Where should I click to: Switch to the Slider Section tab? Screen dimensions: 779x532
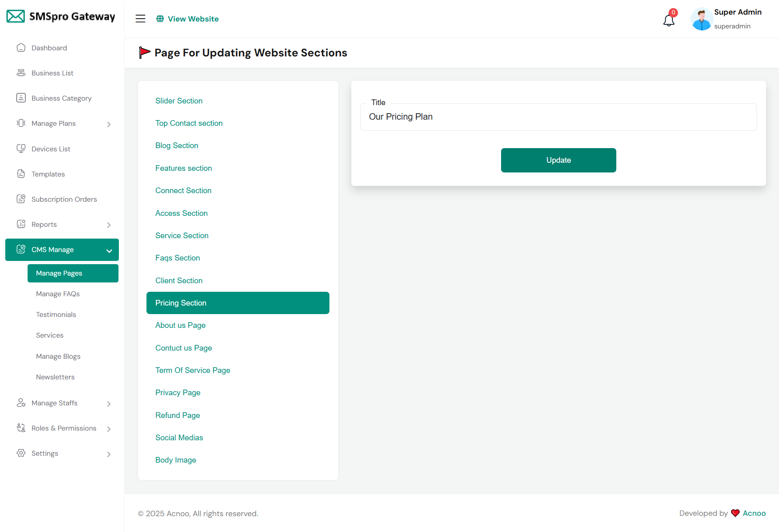pos(179,101)
